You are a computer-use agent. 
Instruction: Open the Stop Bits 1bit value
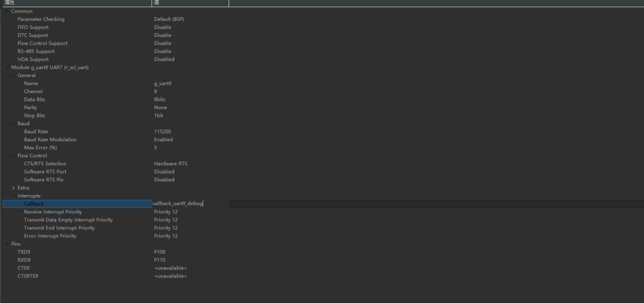[x=159, y=116]
